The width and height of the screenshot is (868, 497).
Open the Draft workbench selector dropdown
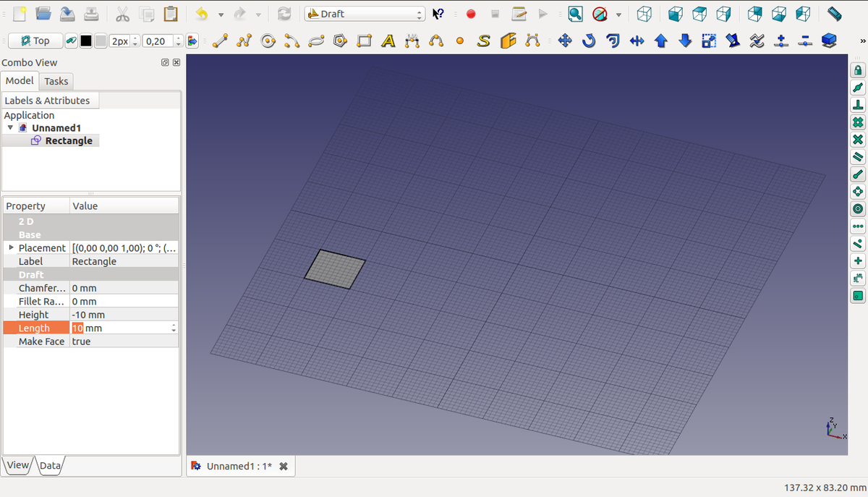point(365,14)
